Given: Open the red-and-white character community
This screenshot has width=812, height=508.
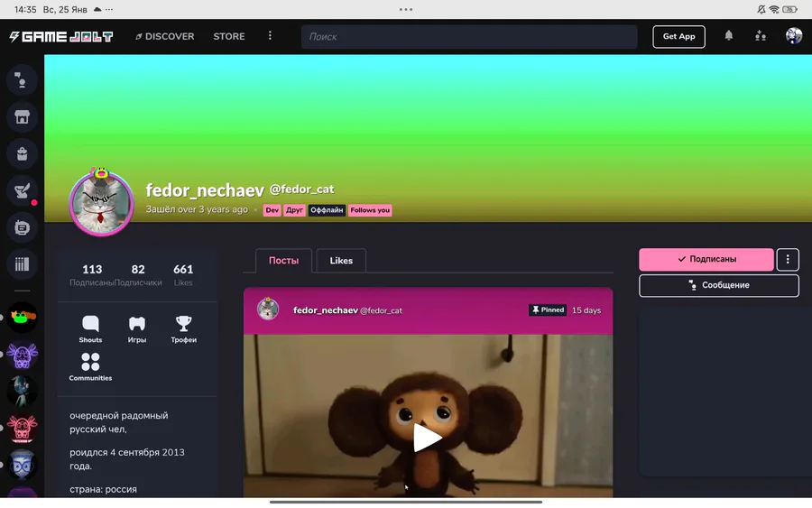Looking at the screenshot, I should click(22, 429).
